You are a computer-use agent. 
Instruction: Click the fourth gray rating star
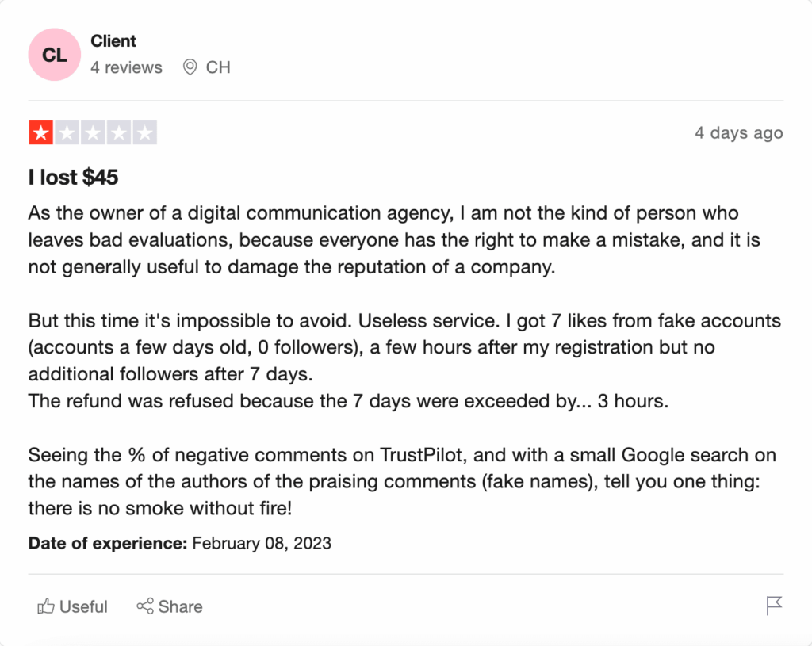click(120, 132)
